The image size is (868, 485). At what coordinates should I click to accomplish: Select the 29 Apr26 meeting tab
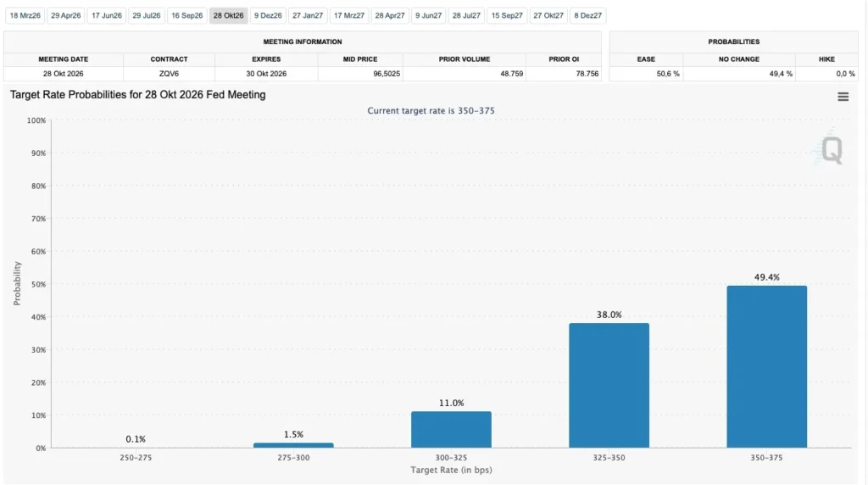tap(66, 15)
